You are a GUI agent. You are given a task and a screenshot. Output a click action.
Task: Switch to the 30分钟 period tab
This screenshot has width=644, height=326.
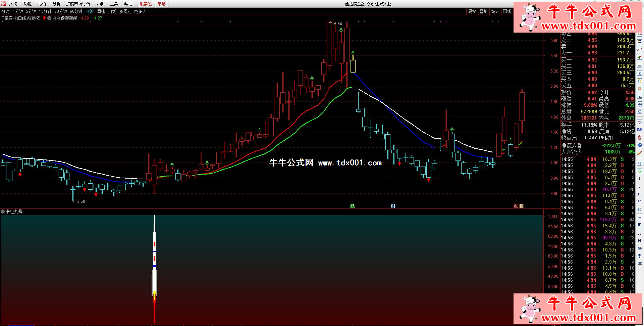click(x=61, y=11)
